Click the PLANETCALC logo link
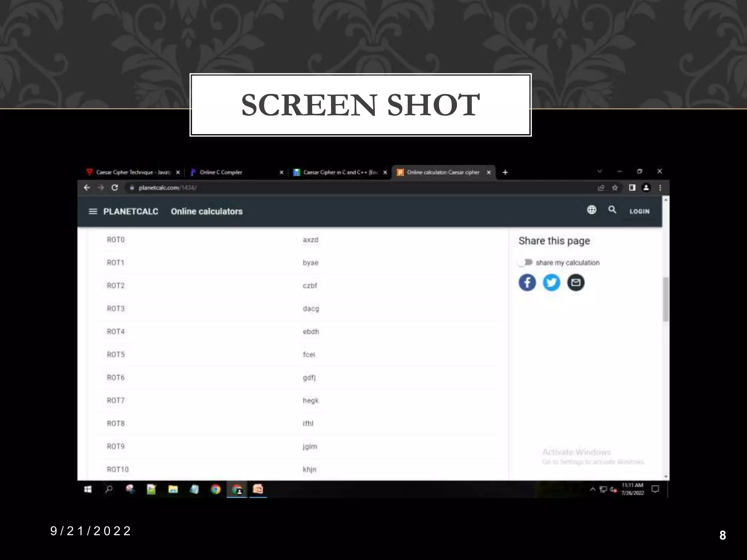 131,211
